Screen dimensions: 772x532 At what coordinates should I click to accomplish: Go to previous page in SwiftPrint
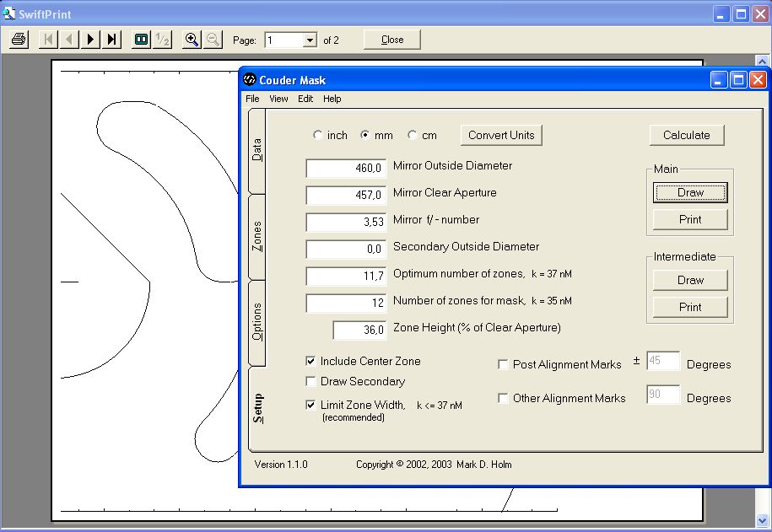click(69, 40)
